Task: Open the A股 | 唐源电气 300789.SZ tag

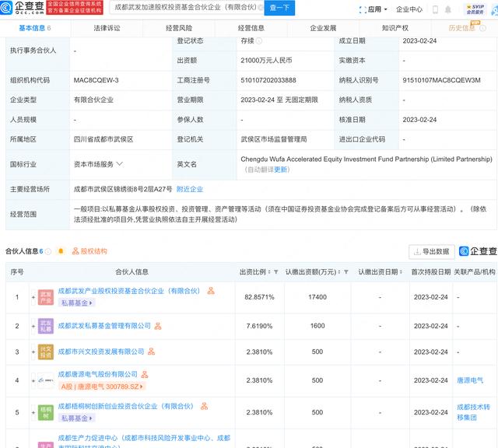Action: click(x=102, y=387)
